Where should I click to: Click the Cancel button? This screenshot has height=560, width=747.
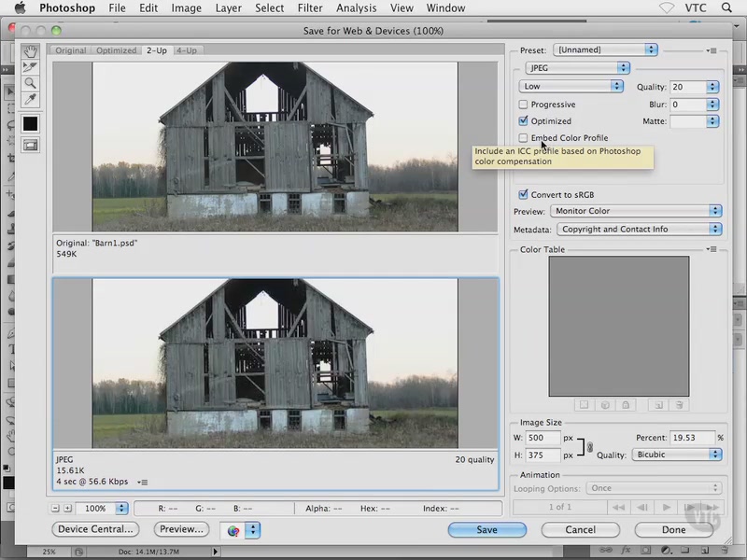[x=580, y=529]
